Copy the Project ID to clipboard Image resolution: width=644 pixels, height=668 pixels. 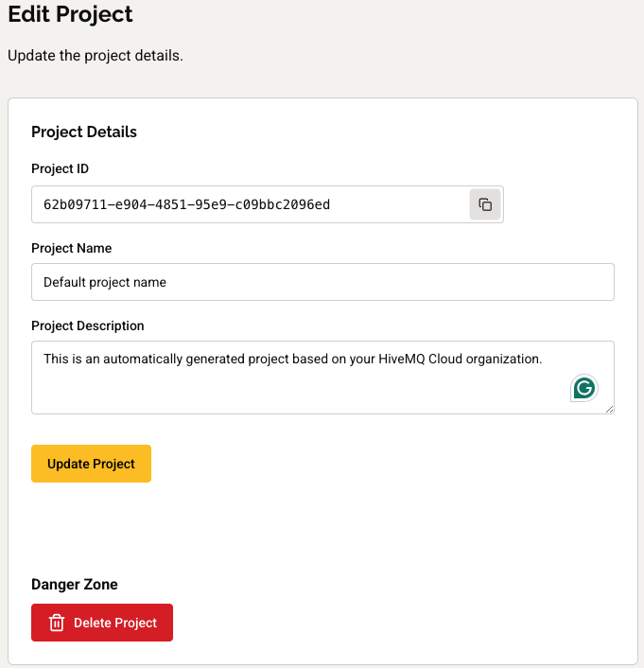coord(485,204)
